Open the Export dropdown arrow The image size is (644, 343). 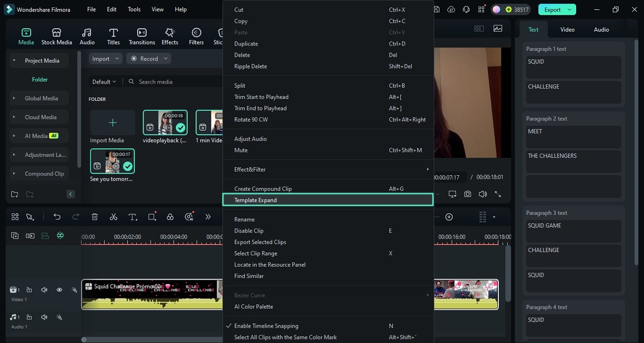pyautogui.click(x=570, y=9)
